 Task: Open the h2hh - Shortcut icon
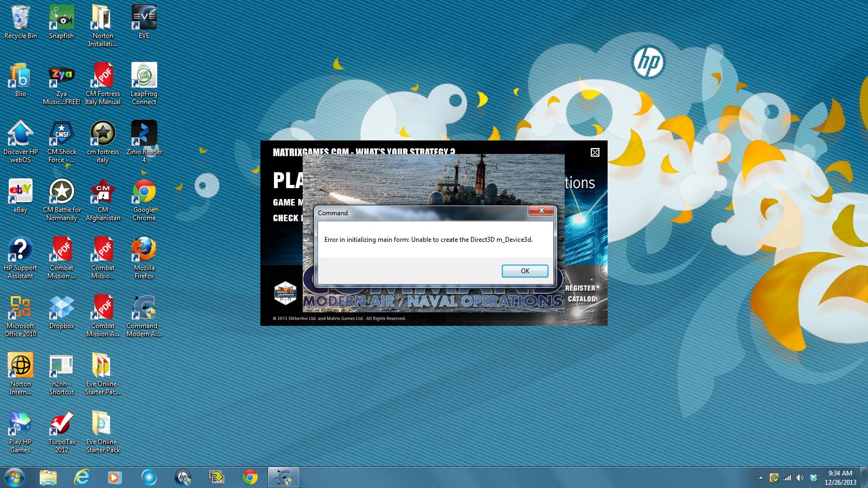(x=61, y=374)
